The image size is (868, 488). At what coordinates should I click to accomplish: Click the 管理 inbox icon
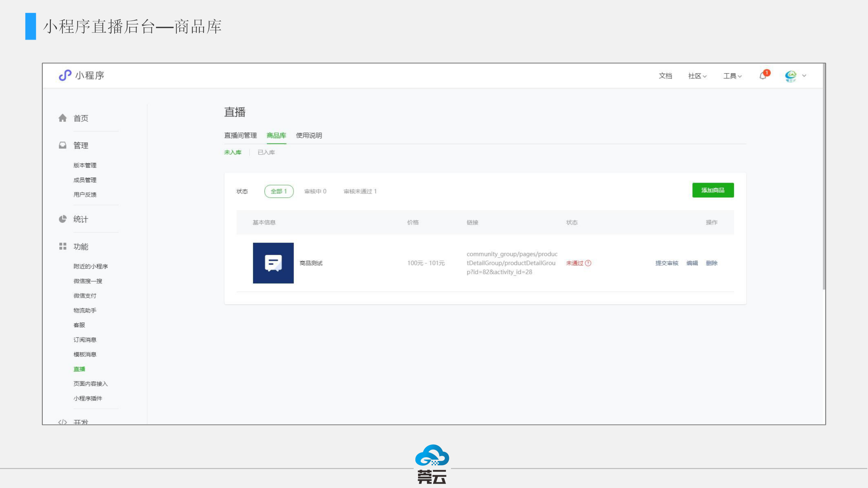(62, 145)
